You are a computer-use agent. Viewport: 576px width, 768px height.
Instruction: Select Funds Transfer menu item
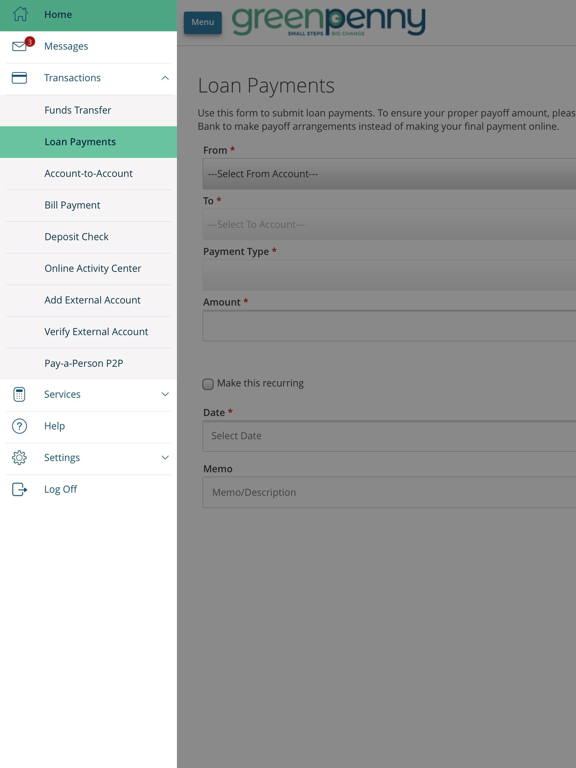tap(88, 110)
